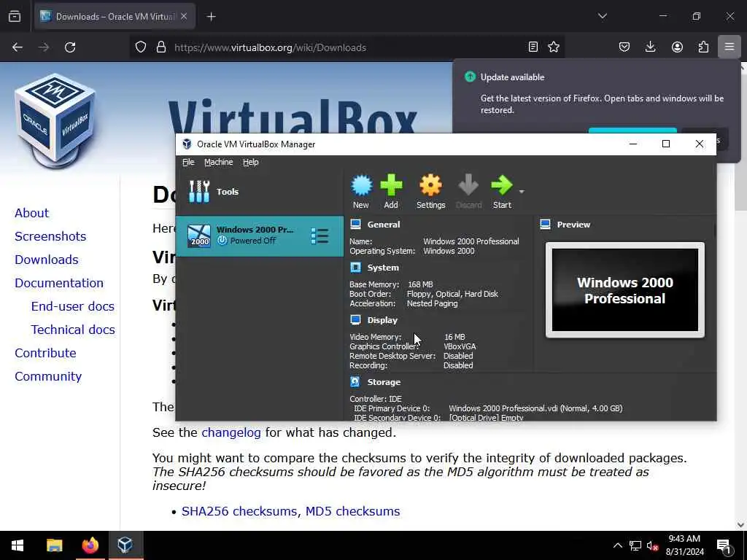Click the Windows 2000 Professional preview thumbnail
The image size is (747, 560).
click(625, 290)
